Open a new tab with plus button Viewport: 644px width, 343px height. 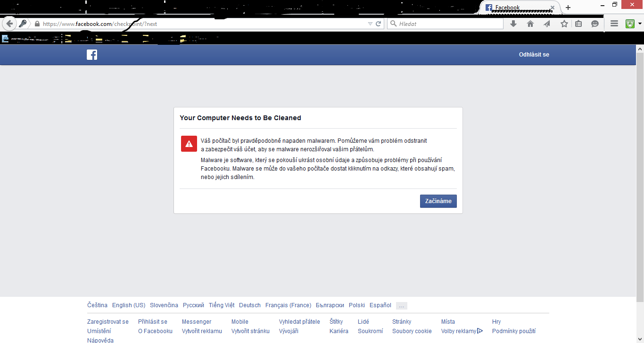(x=568, y=8)
